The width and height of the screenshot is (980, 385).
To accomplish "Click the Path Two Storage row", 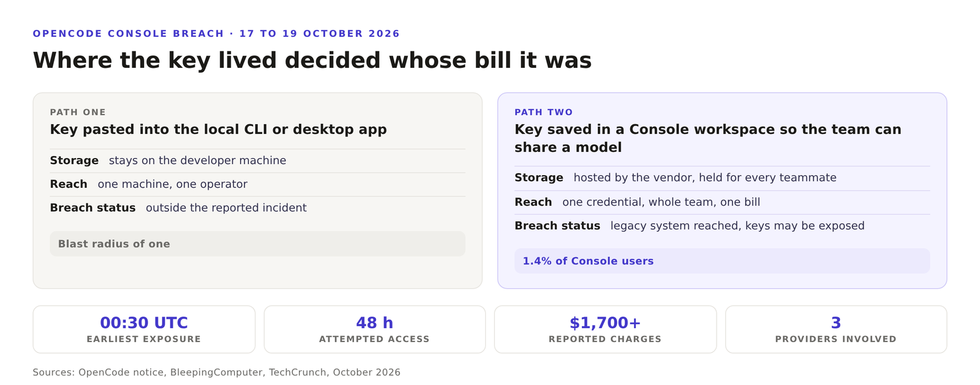I will [x=722, y=178].
